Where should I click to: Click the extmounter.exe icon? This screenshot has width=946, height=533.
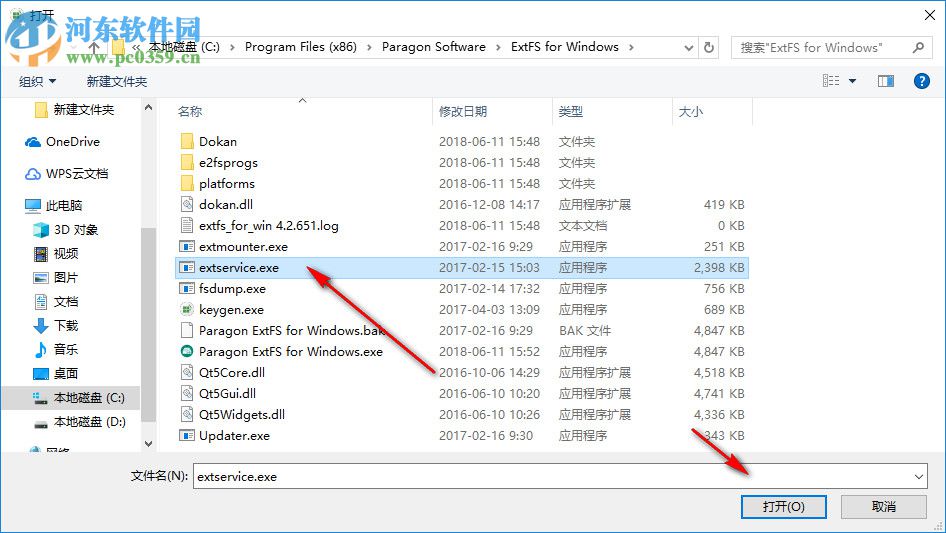pyautogui.click(x=187, y=246)
